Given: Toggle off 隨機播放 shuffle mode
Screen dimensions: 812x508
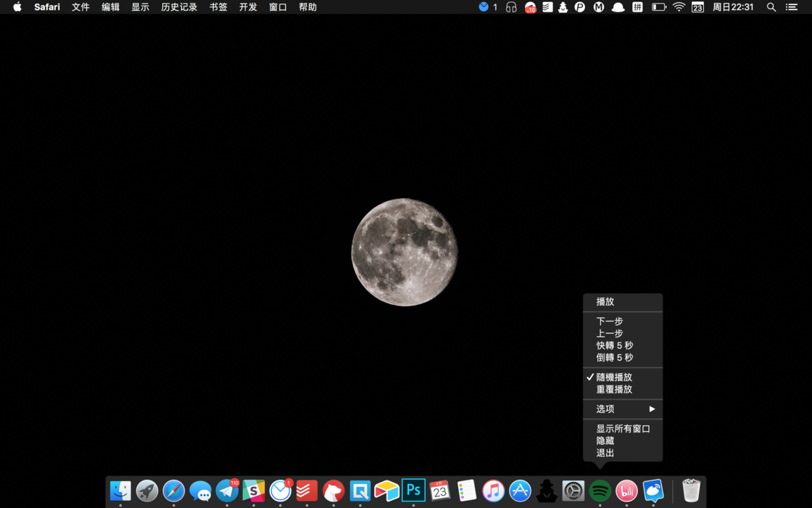Looking at the screenshot, I should click(613, 377).
